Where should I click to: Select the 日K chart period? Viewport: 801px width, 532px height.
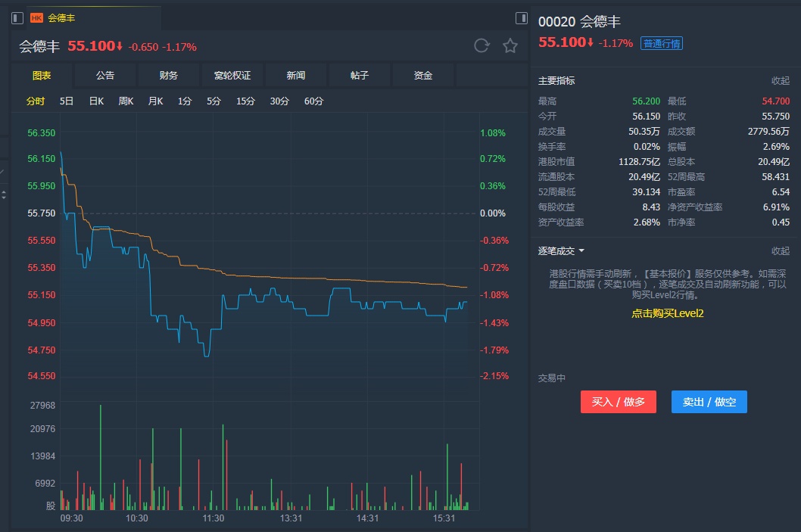(96, 101)
